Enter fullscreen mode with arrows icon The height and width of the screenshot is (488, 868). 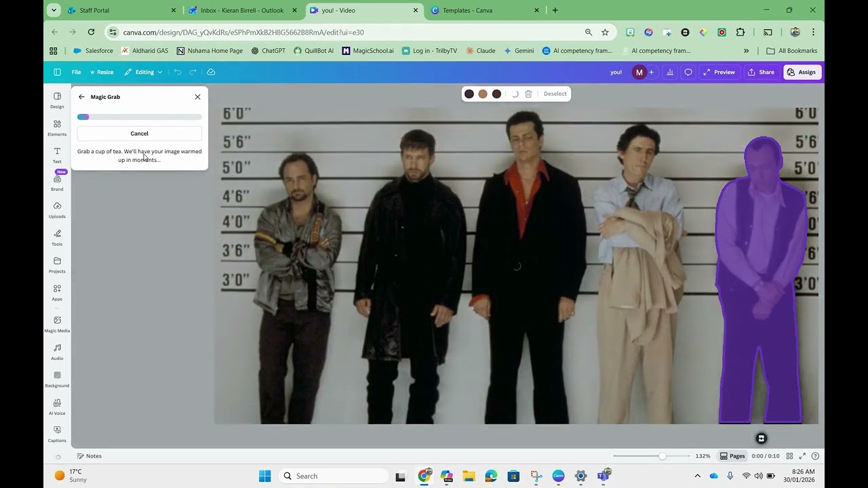pos(802,456)
